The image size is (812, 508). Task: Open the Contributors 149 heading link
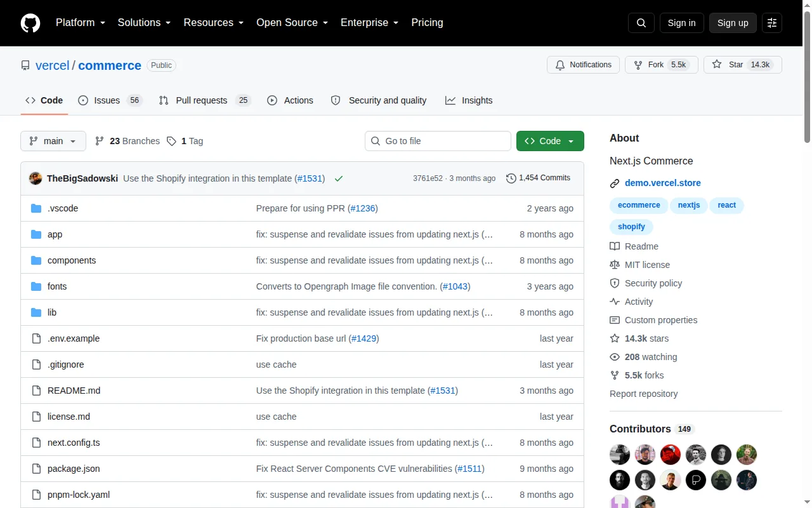click(x=652, y=429)
